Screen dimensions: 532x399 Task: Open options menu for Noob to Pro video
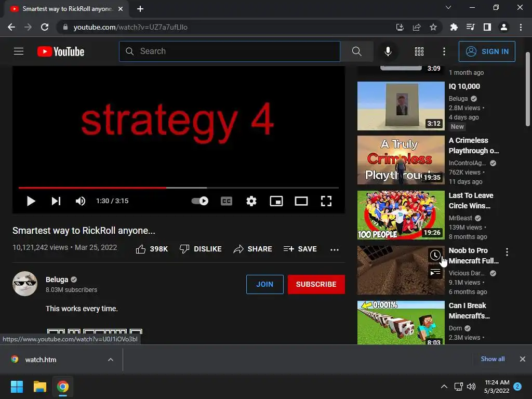click(x=507, y=252)
